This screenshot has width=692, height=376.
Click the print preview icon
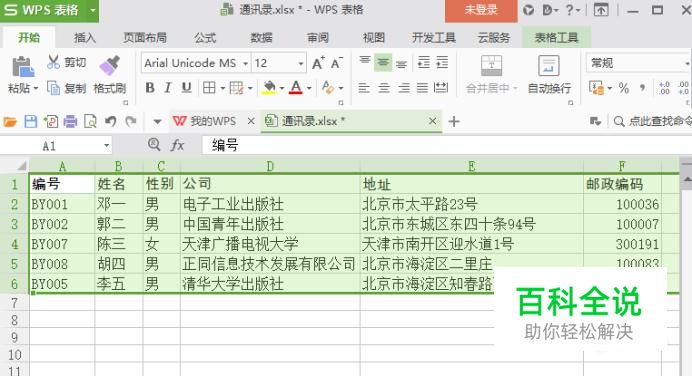pos(90,121)
